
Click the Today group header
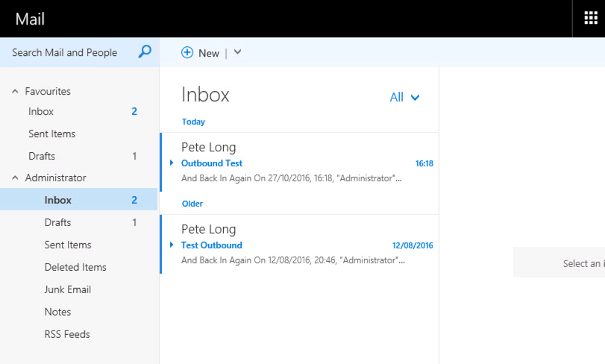[193, 122]
